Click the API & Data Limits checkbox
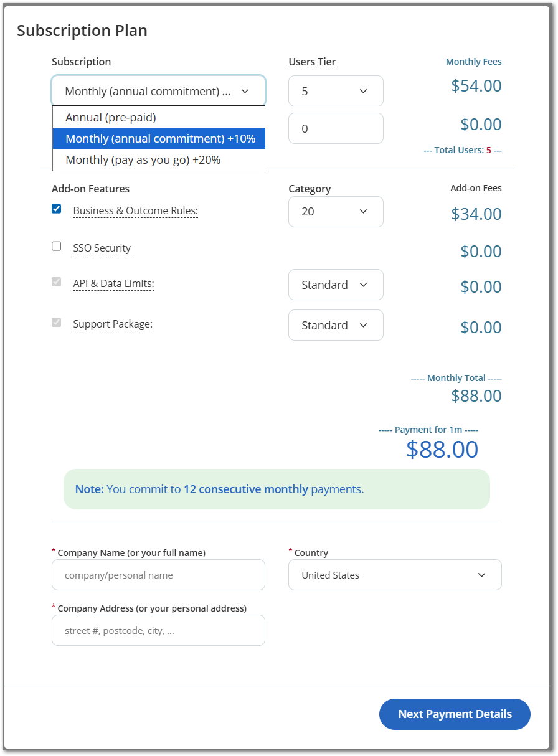Screen dimensions: 558x756 point(57,281)
